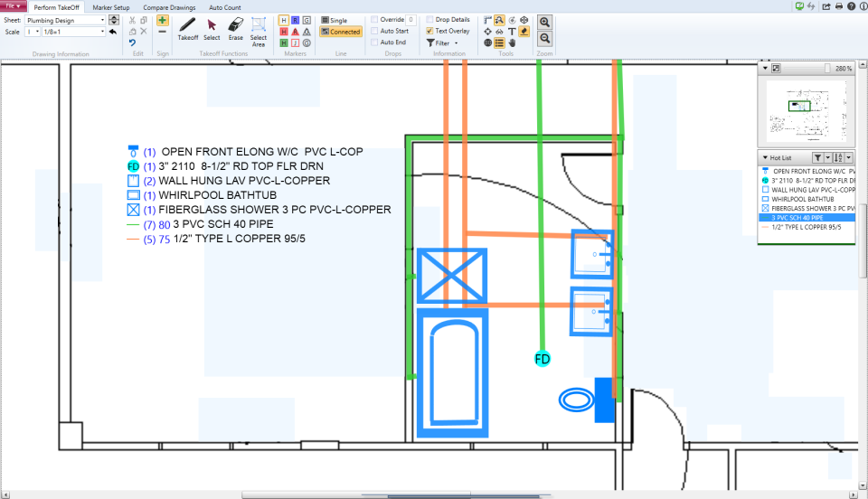Select the yellow H marker
The image size is (868, 499).
click(283, 20)
